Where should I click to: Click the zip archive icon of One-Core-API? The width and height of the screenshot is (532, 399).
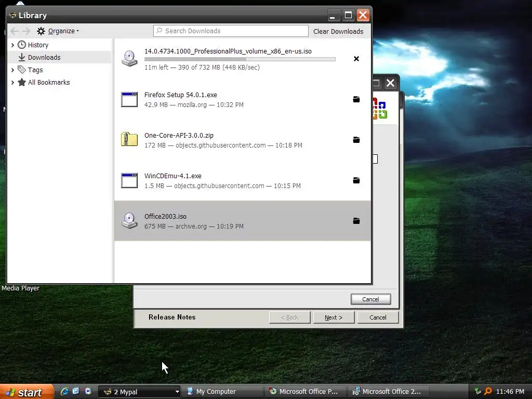tap(129, 139)
